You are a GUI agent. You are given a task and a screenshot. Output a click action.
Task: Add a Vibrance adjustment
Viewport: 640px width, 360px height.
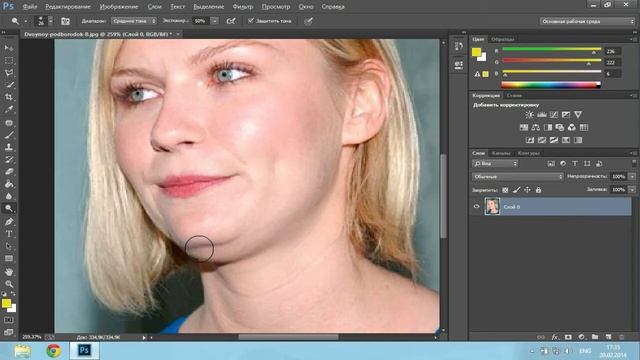tap(578, 115)
